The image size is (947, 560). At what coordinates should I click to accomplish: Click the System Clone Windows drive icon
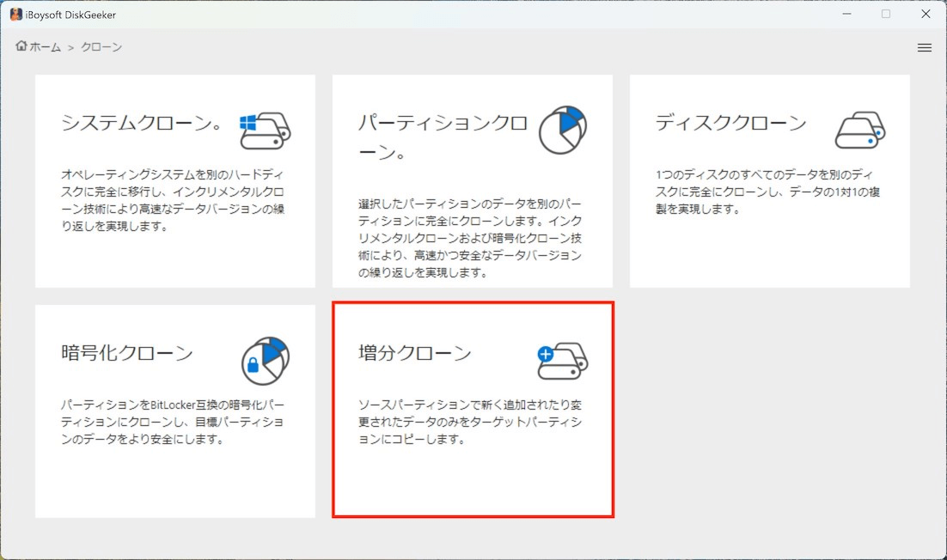266,131
